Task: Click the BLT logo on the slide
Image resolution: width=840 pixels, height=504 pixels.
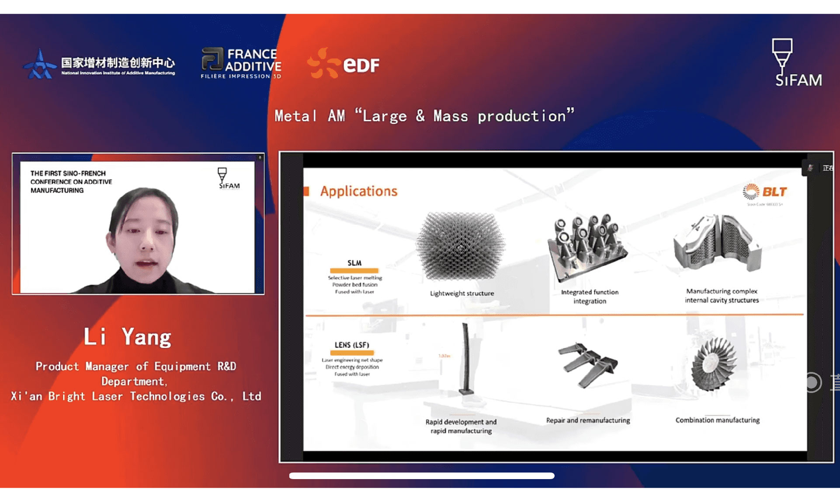Action: [765, 191]
